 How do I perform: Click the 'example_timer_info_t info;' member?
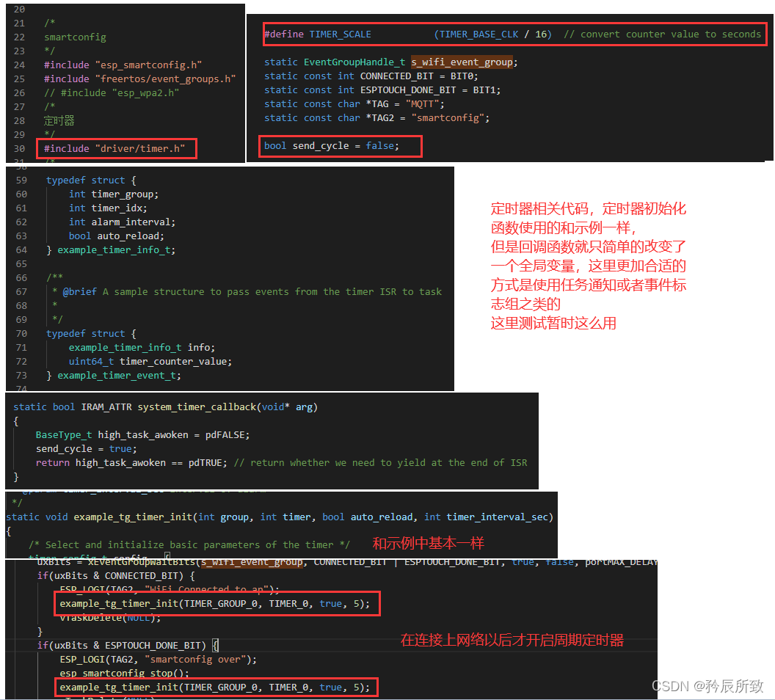(x=142, y=347)
